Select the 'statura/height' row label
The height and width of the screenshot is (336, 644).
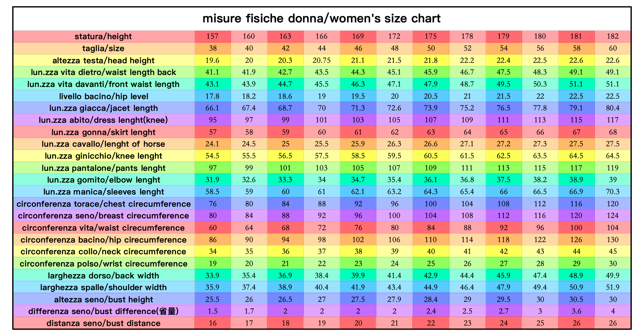click(x=103, y=36)
